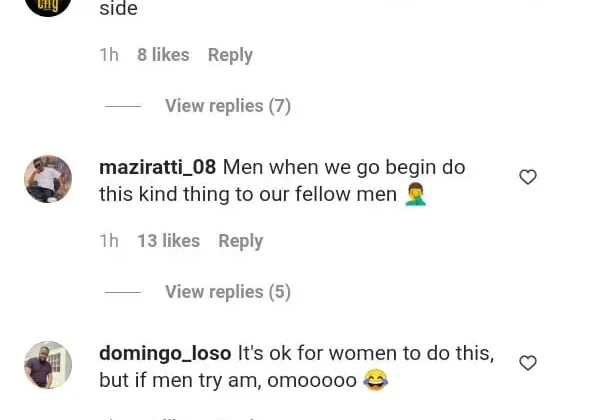
Task: Click the 1h timestamp beside 8 likes
Action: pyautogui.click(x=109, y=55)
